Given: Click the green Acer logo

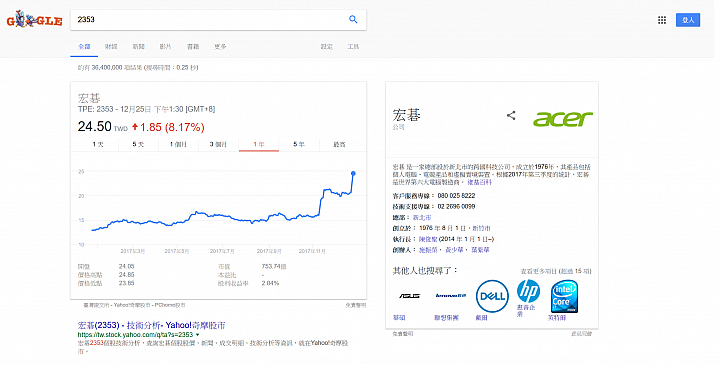Looking at the screenshot, I should [562, 118].
